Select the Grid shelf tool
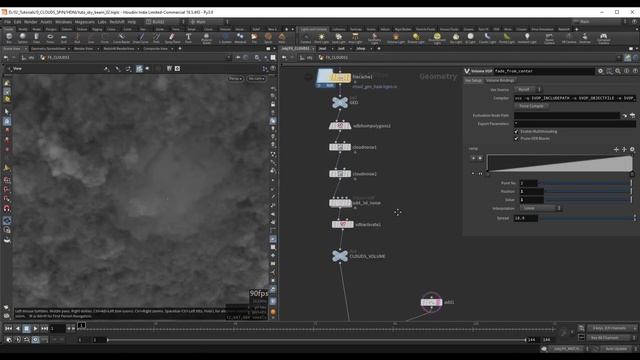Screen dimensions: 640x360 click(x=64, y=38)
